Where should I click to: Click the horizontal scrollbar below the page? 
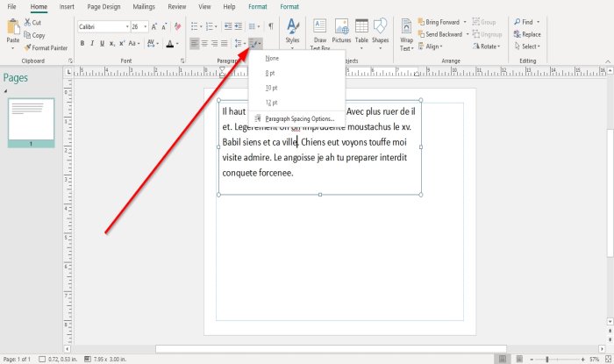click(x=331, y=348)
